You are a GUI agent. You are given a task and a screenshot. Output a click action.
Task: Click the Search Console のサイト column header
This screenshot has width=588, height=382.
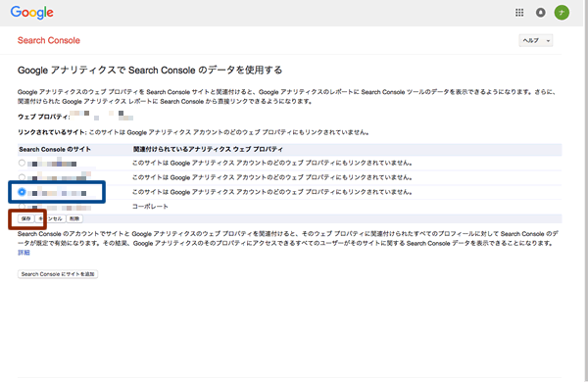[55, 149]
